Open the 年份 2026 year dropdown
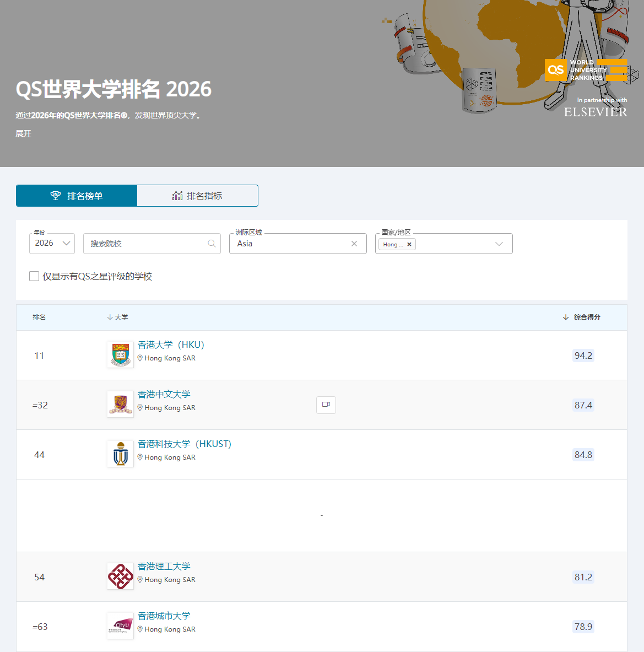 [x=52, y=244]
